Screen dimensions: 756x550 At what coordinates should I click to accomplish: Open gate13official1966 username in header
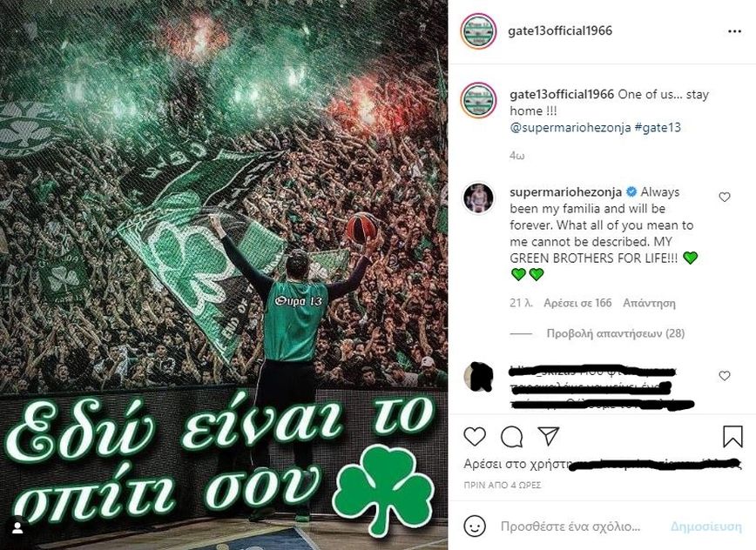(x=560, y=30)
